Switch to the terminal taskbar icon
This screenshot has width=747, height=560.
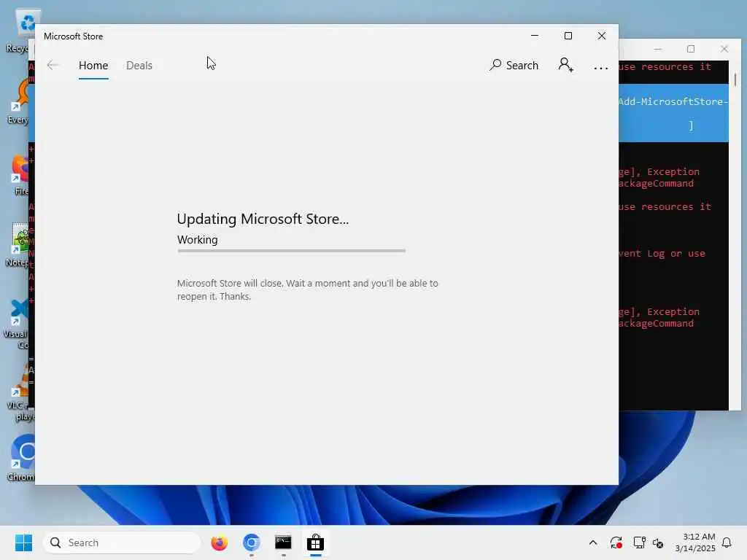[284, 542]
